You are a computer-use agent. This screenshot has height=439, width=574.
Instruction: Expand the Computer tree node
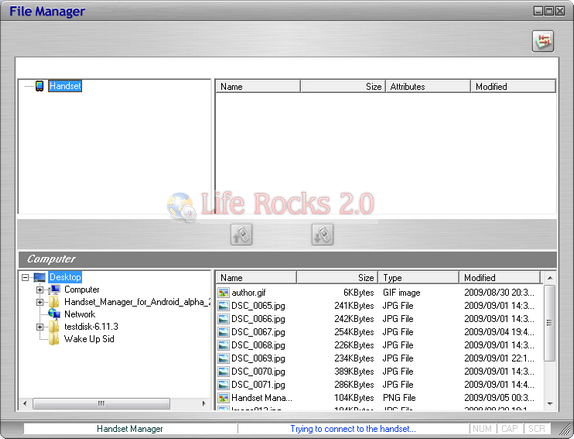(x=40, y=290)
